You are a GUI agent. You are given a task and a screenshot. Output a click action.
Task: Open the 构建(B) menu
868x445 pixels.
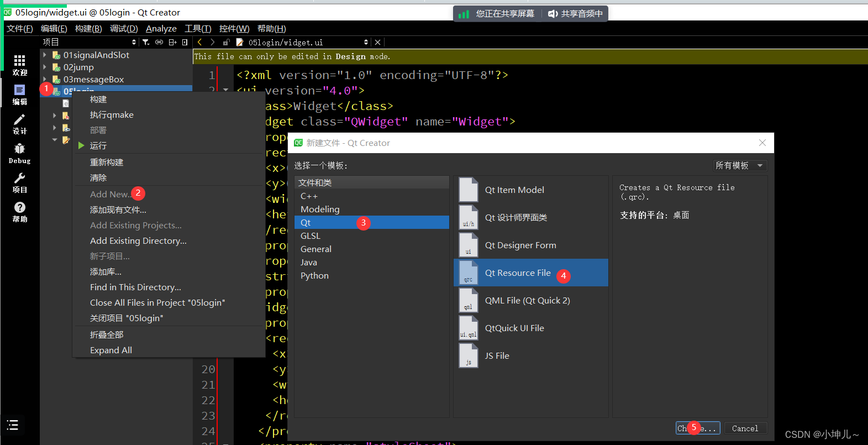pyautogui.click(x=88, y=28)
